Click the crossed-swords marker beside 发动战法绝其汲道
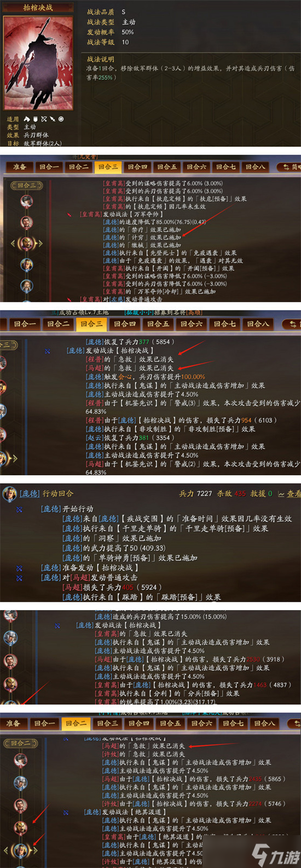The height and width of the screenshot is (868, 301). (65, 812)
